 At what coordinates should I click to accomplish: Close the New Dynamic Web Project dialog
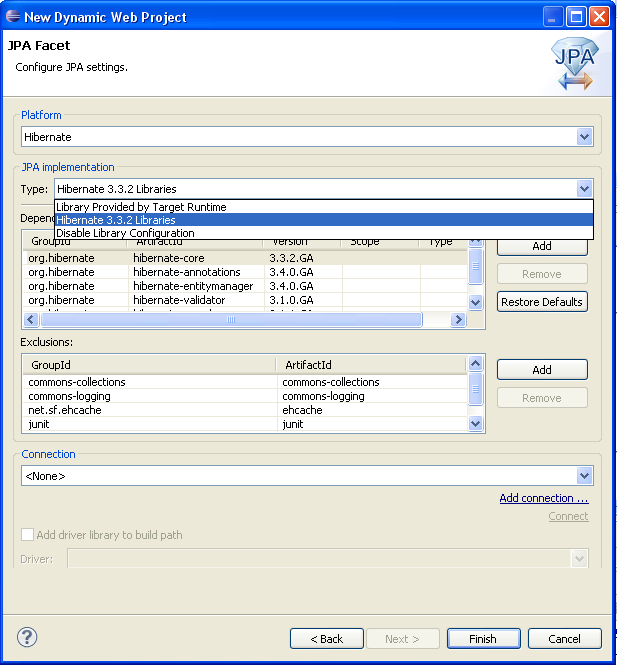[x=600, y=17]
